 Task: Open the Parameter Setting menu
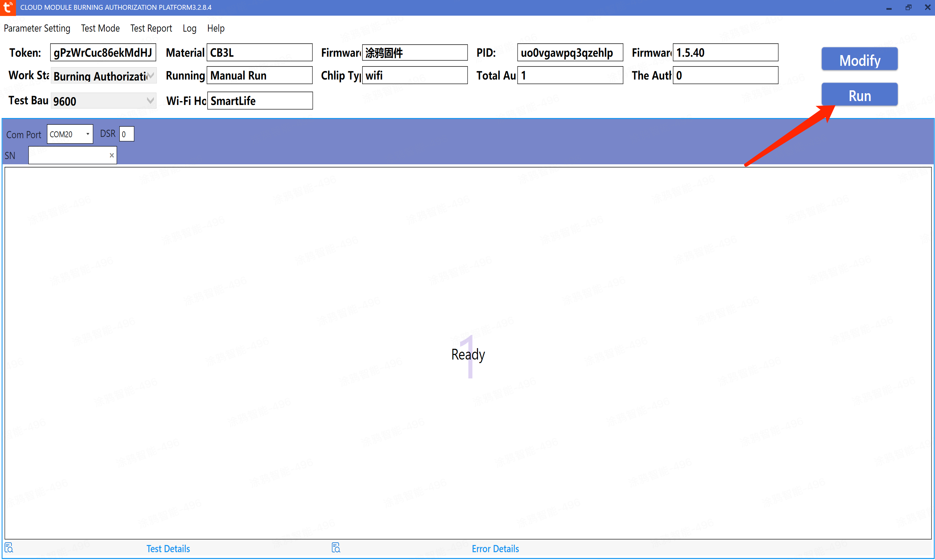37,28
